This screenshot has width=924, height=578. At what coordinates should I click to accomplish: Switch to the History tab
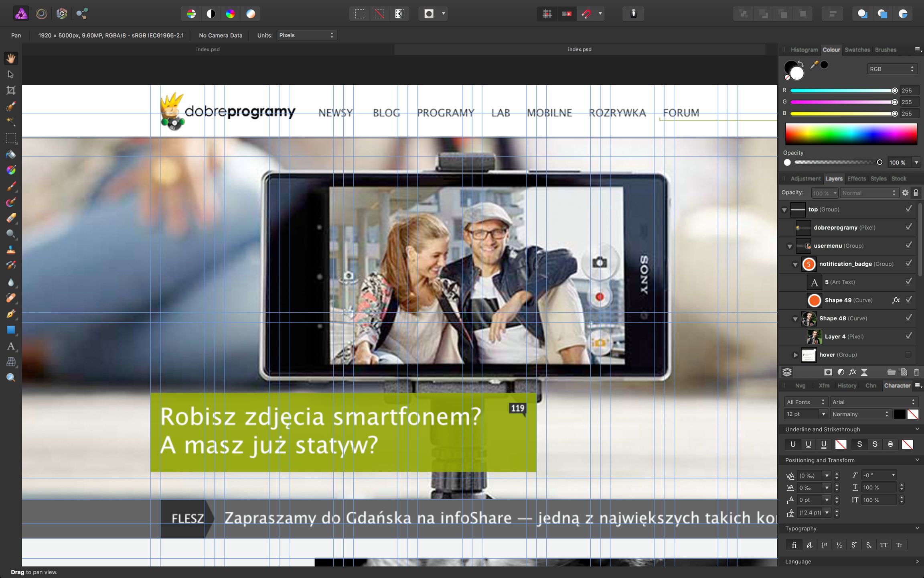(847, 385)
